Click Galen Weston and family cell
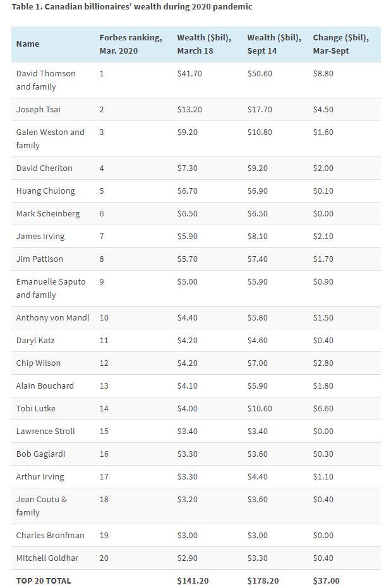Image resolution: width=391 pixels, height=588 pixels. click(x=50, y=139)
